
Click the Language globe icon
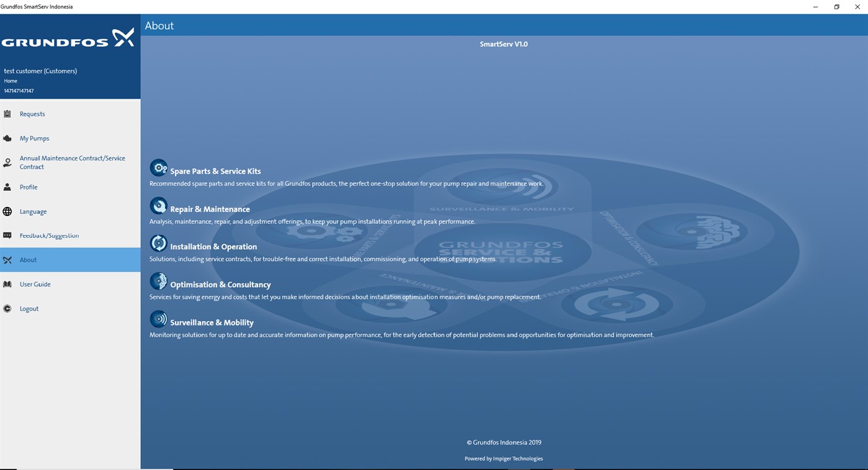click(x=7, y=211)
